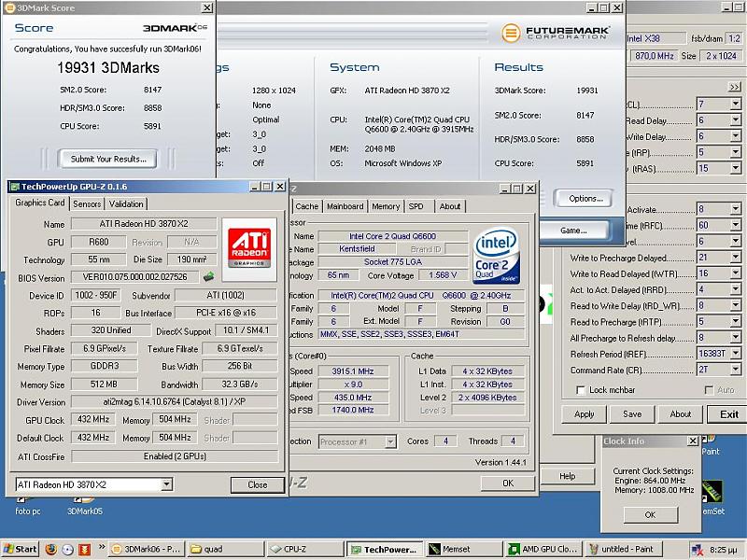The height and width of the screenshot is (560, 747).
Task: Click the MemSet expand '>>' button
Action: click(734, 87)
